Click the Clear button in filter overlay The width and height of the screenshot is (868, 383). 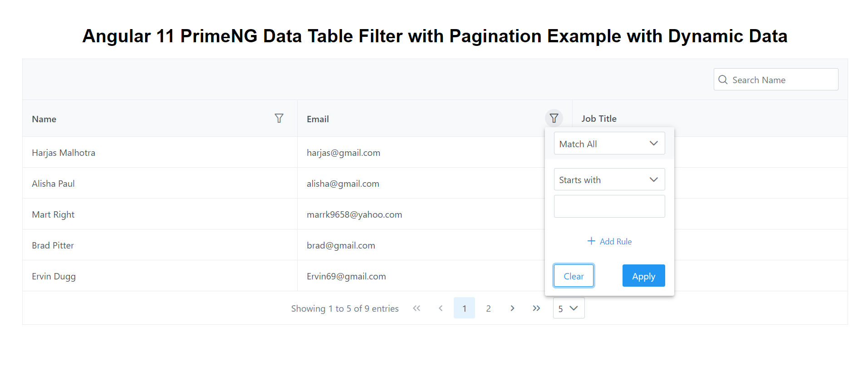tap(573, 276)
